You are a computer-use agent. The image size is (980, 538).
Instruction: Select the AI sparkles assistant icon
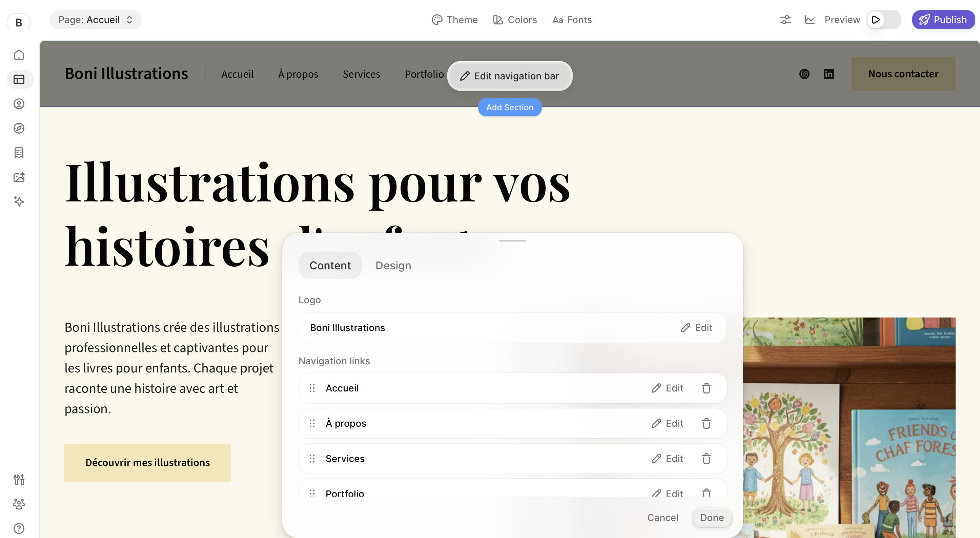click(x=19, y=201)
